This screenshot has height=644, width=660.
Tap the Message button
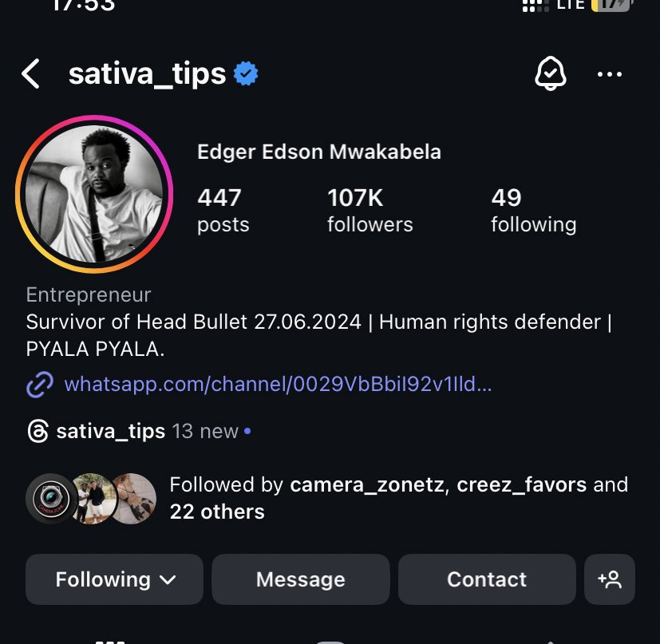tap(301, 579)
